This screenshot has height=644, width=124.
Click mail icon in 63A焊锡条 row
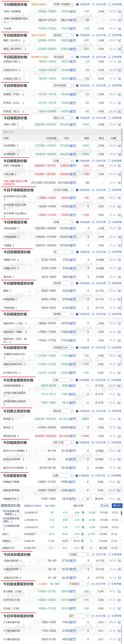click(74, 146)
